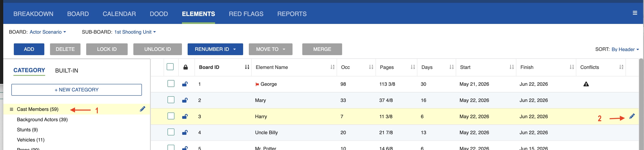
Task: Select the Background Actors category
Action: tap(42, 119)
